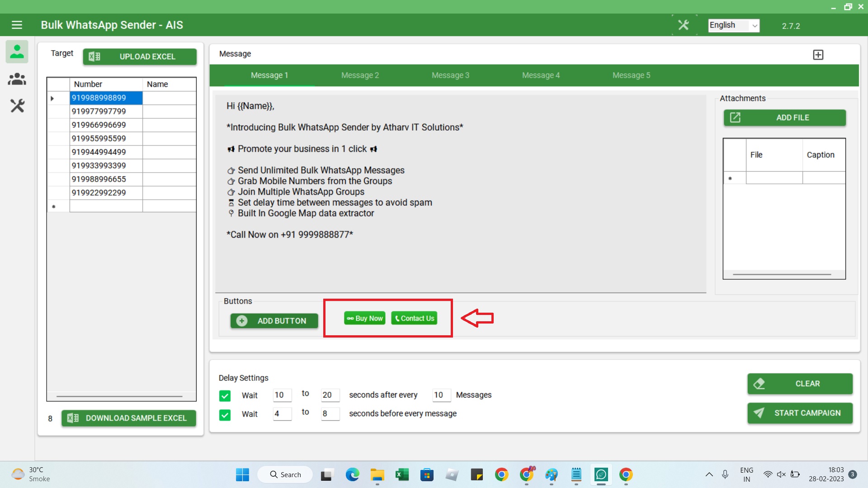Select number 919922992299 in target list
Viewport: 868px width, 488px height.
coord(106,192)
